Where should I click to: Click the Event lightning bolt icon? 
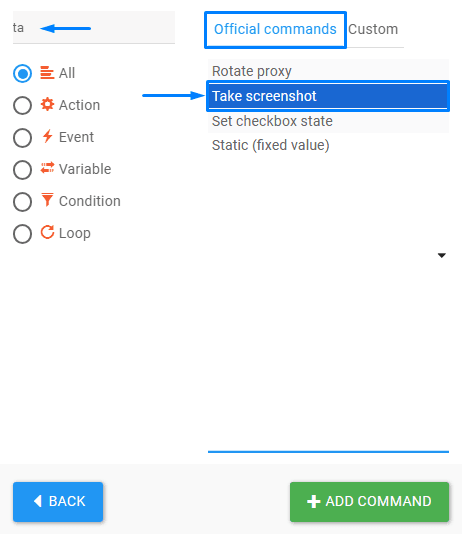tap(47, 137)
